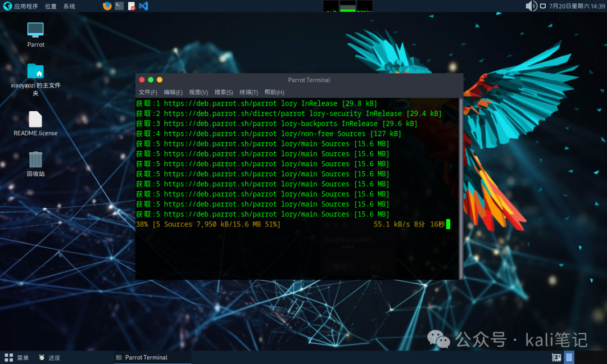The image size is (607, 364).
Task: Open the volume control speaker icon
Action: coord(531,6)
